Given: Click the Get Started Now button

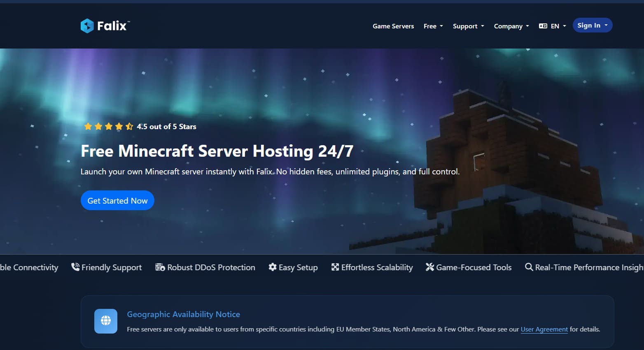Looking at the screenshot, I should click(117, 200).
